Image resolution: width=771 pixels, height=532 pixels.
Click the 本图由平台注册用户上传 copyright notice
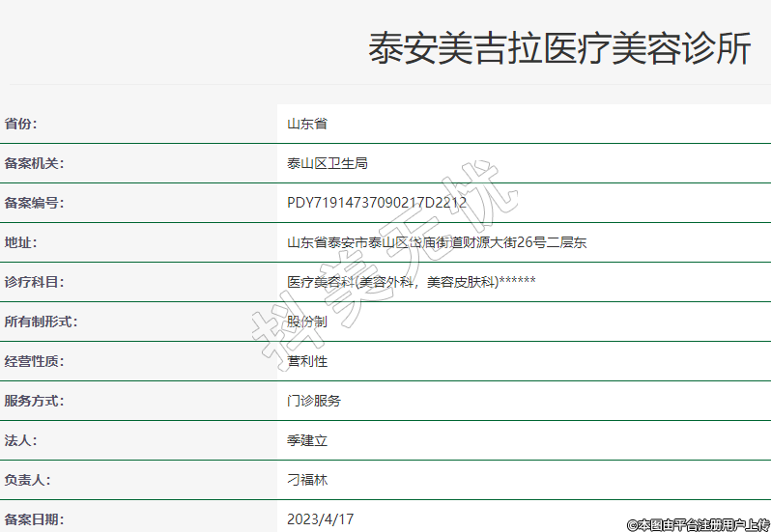[x=699, y=524]
